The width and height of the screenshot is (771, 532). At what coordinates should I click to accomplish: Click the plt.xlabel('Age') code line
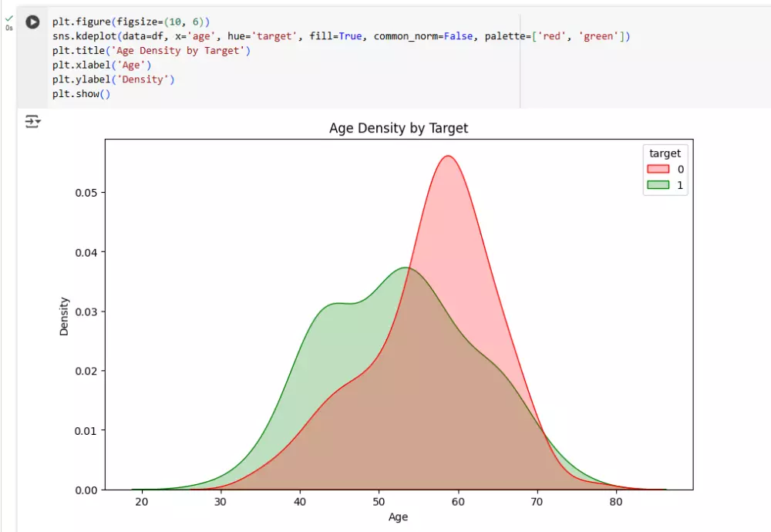[x=101, y=65]
